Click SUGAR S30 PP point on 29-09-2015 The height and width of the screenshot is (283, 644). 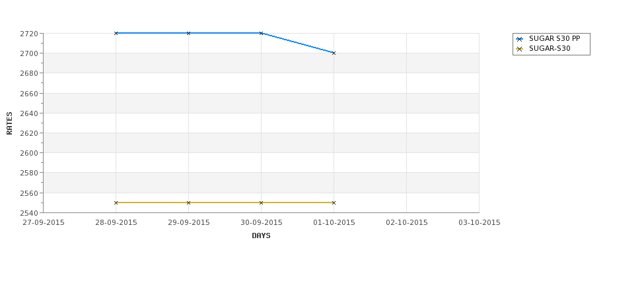coord(188,33)
